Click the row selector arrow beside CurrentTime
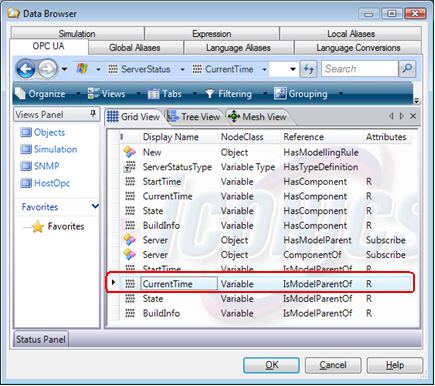 [x=113, y=283]
